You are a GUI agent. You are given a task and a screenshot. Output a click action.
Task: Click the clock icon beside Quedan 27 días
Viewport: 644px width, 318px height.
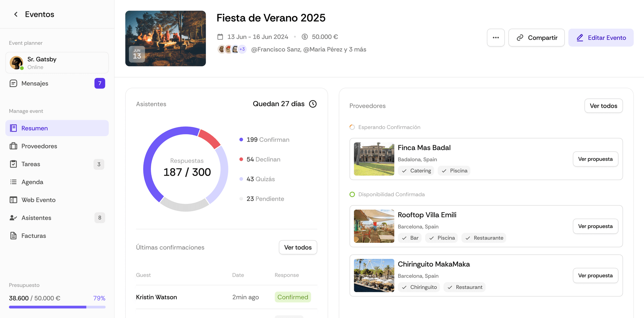pos(313,104)
